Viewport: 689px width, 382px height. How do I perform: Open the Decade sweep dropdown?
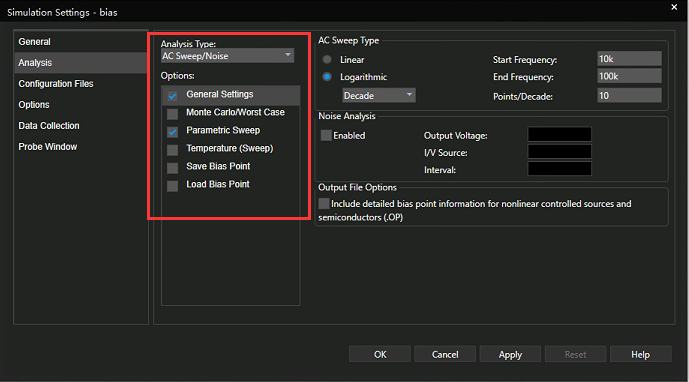pos(379,95)
